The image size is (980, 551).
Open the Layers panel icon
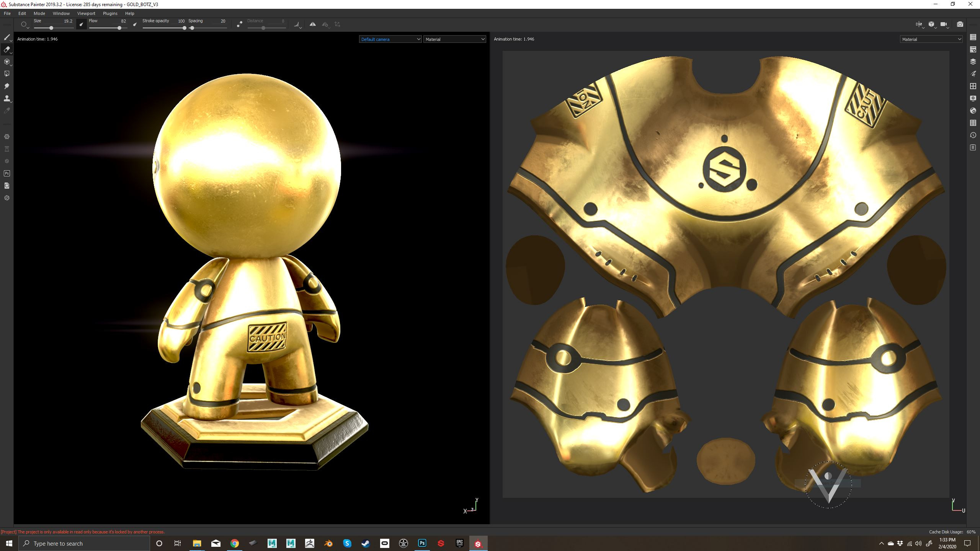pyautogui.click(x=973, y=62)
